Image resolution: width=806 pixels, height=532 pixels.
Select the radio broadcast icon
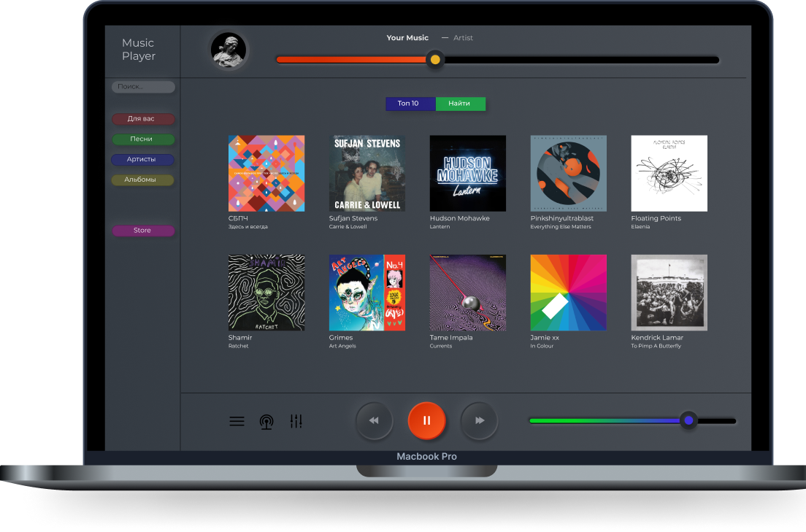[x=266, y=421]
